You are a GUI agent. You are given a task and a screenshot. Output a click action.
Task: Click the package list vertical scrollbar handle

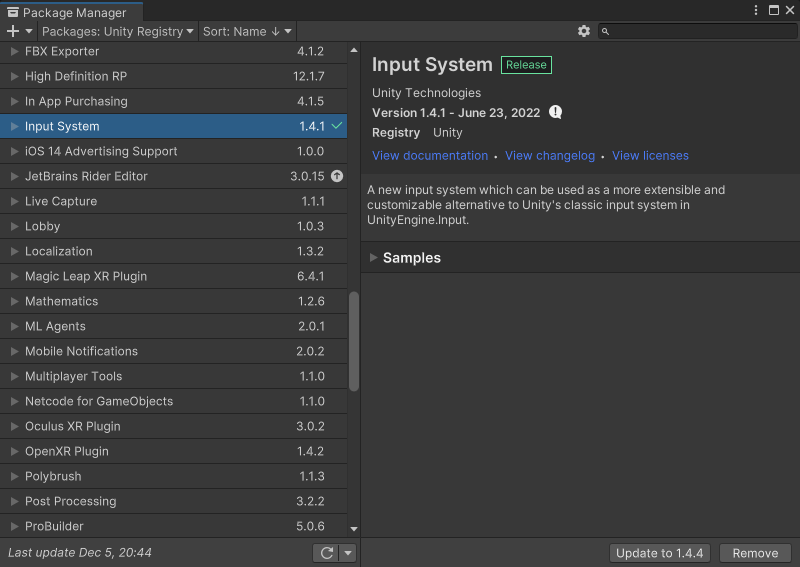coord(354,341)
